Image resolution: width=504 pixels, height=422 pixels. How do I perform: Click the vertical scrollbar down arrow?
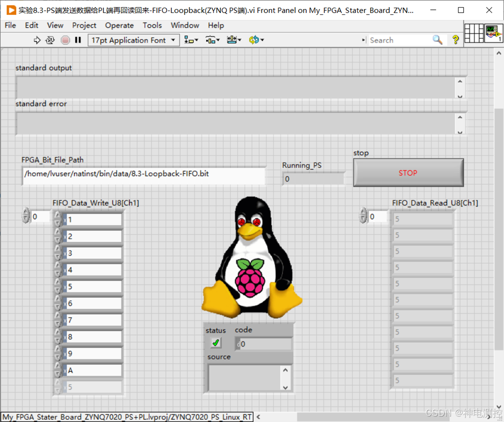499,407
